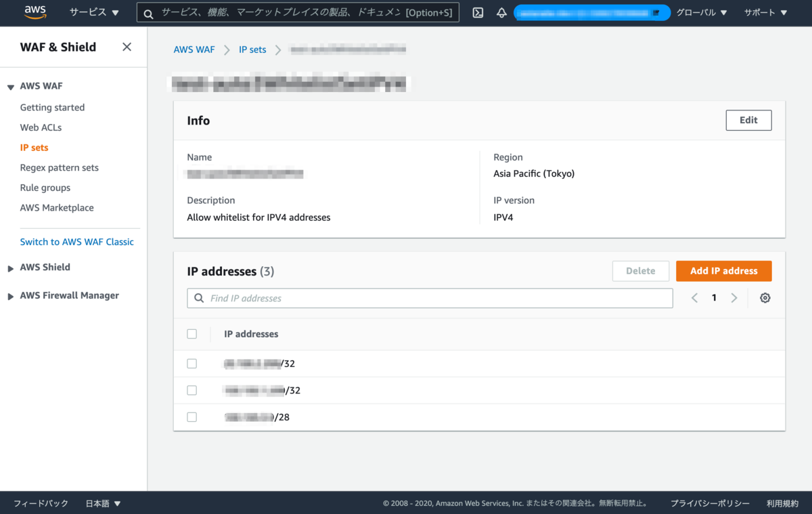The width and height of the screenshot is (812, 514).
Task: Go to next page of IP addresses
Action: coord(734,298)
